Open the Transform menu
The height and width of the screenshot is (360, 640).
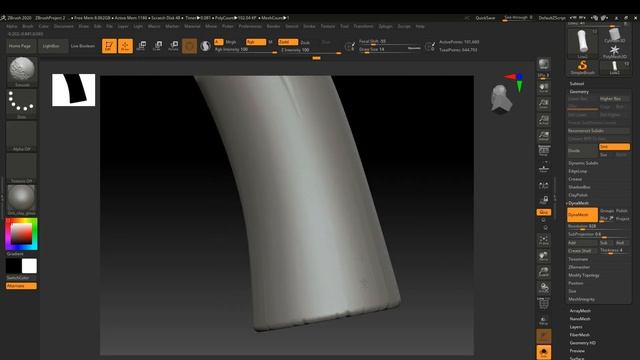click(363, 26)
